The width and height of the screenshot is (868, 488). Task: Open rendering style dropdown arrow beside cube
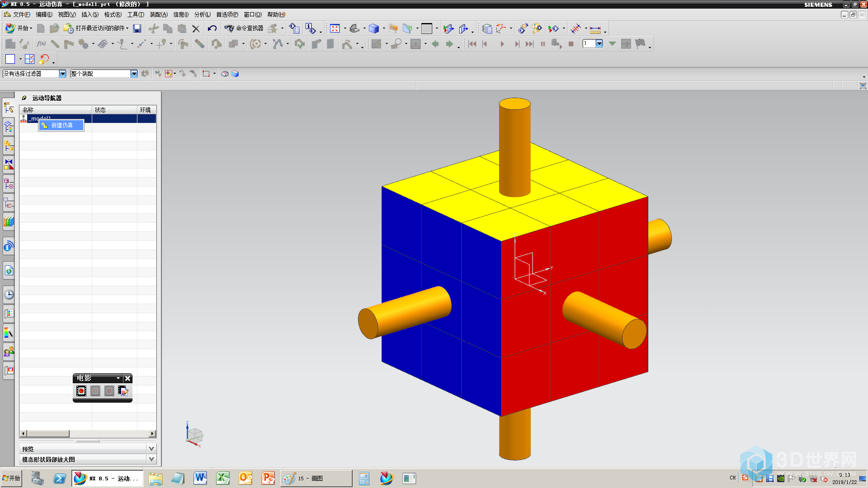(x=384, y=28)
